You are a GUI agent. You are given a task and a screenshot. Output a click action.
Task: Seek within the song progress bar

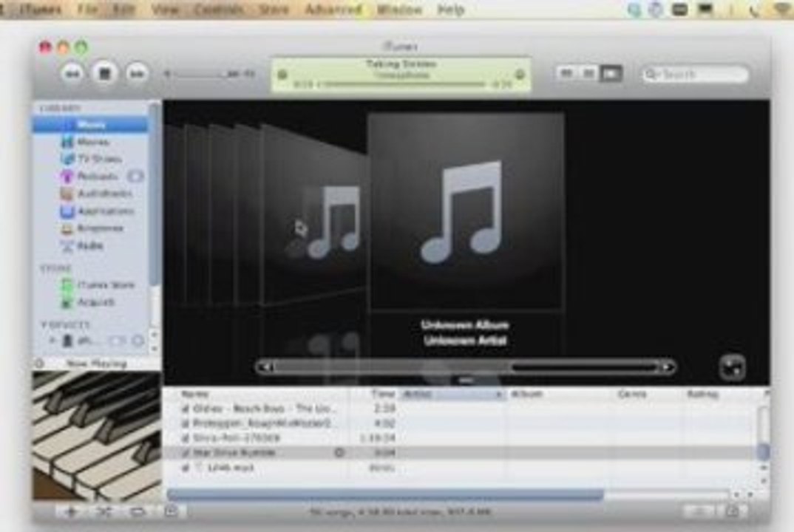(x=403, y=84)
